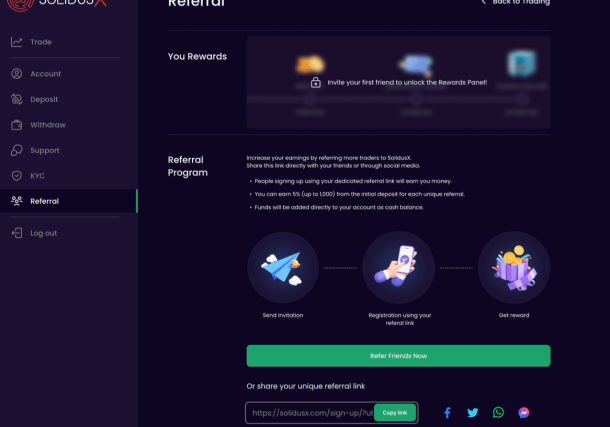Viewport: 610px width, 427px height.
Task: Click the Refer Friends Now button
Action: (398, 356)
